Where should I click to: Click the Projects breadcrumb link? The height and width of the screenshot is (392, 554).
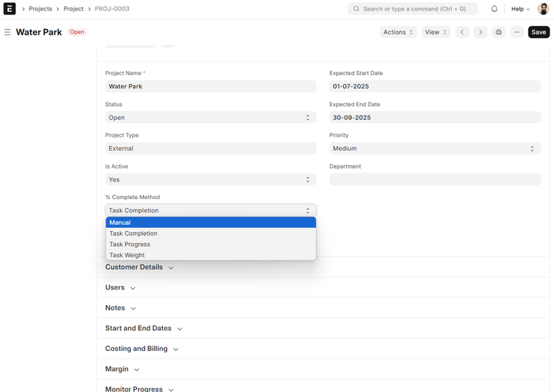tap(40, 9)
